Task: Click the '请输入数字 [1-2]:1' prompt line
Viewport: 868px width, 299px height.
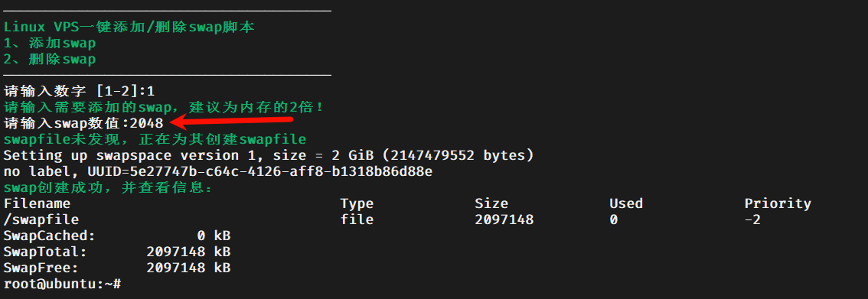Action: coord(79,91)
